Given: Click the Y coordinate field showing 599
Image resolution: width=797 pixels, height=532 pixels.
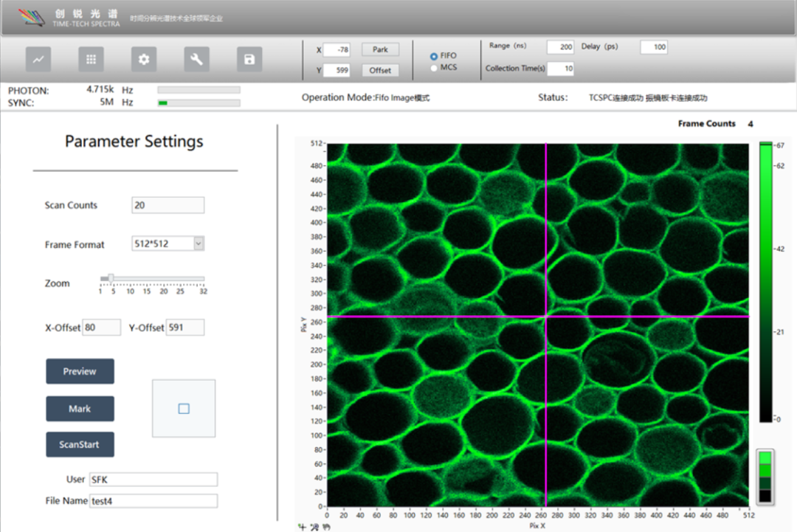Looking at the screenshot, I should 337,70.
